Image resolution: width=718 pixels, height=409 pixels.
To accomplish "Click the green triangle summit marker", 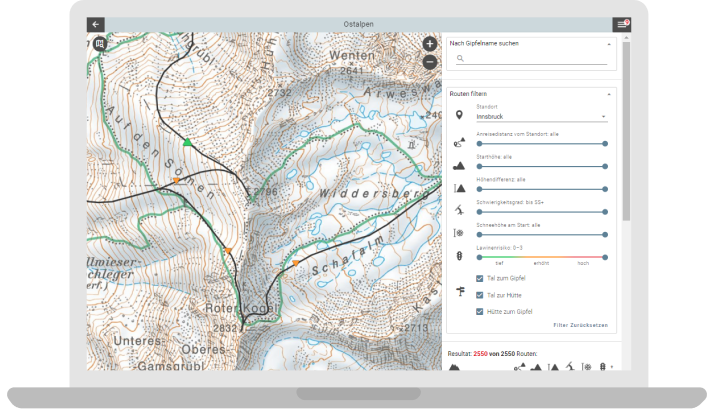I will [186, 143].
